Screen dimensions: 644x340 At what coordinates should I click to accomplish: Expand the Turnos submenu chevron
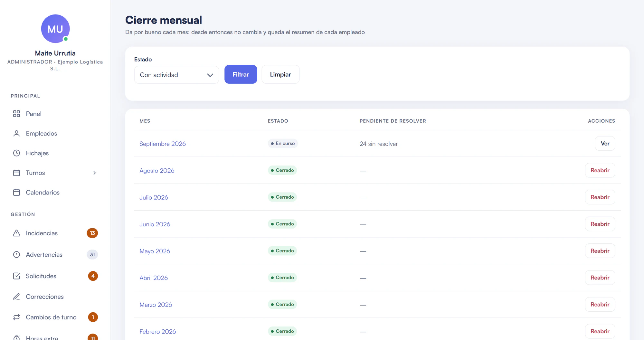(x=95, y=173)
